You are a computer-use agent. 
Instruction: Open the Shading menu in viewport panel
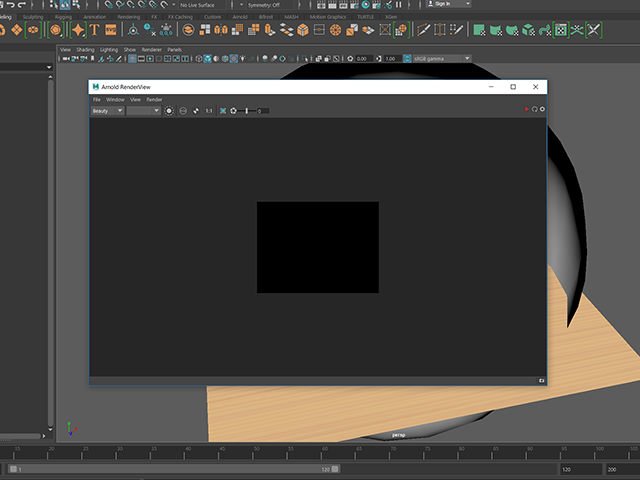click(x=85, y=50)
